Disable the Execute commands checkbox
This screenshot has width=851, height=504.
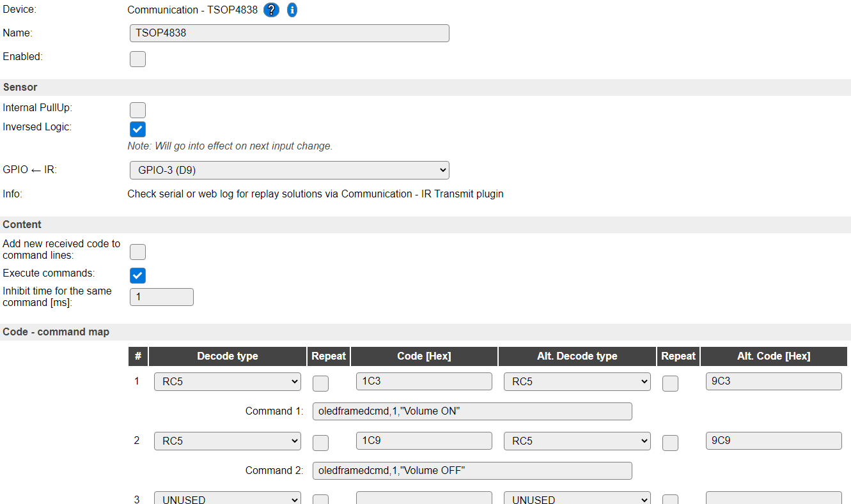coord(137,275)
